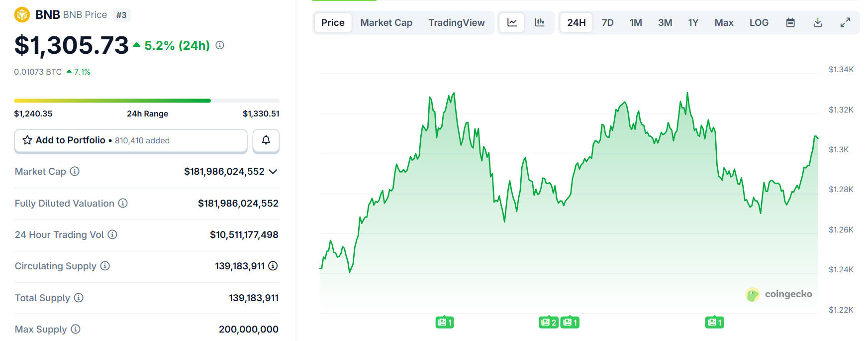This screenshot has height=341, width=868.
Task: Set chart range to 3M
Action: tap(665, 22)
